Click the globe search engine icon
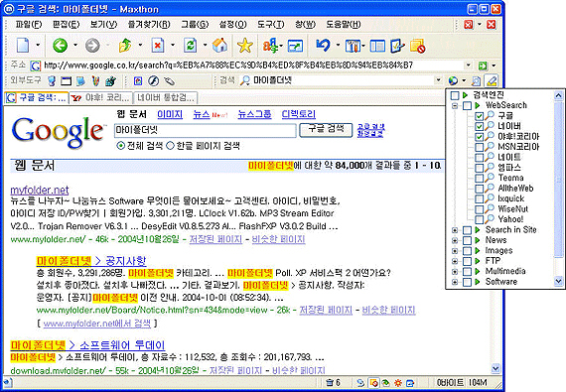Viewport: 566px width, 392px height. point(453,80)
